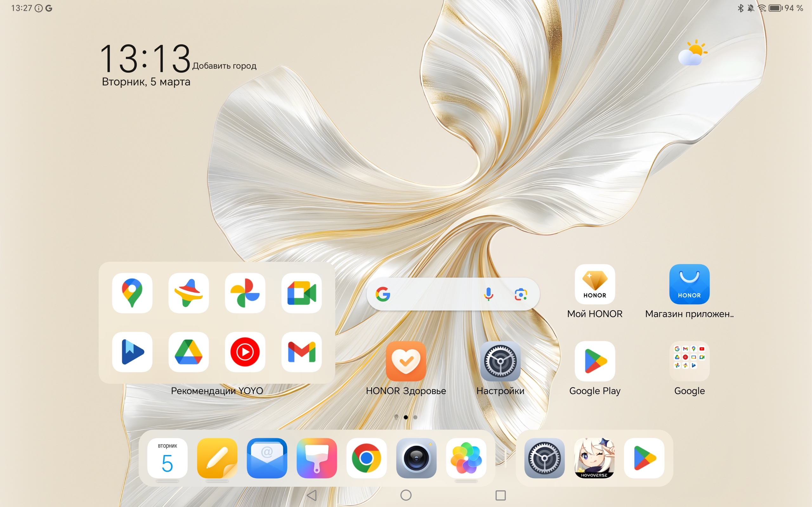812x507 pixels.
Task: Launch the HoYoverse game in recent dock
Action: pos(594,458)
